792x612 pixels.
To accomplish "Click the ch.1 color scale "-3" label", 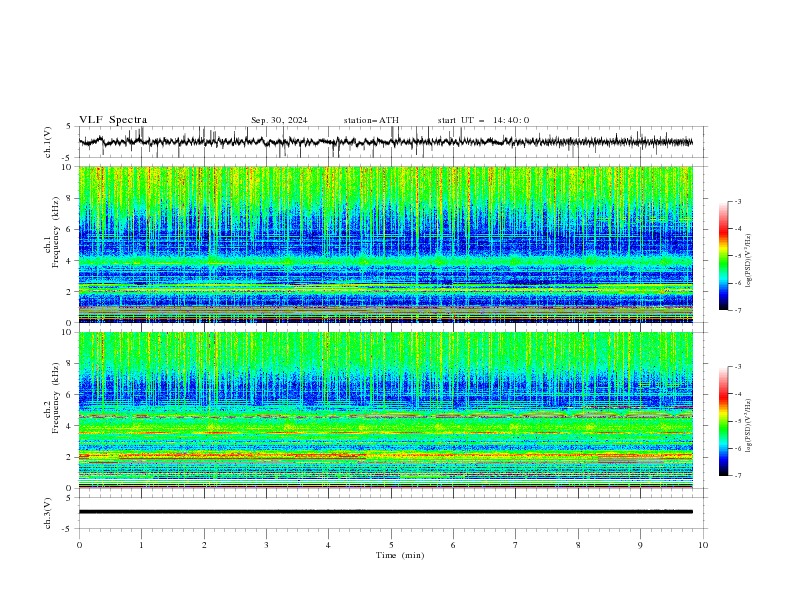I will coord(737,201).
